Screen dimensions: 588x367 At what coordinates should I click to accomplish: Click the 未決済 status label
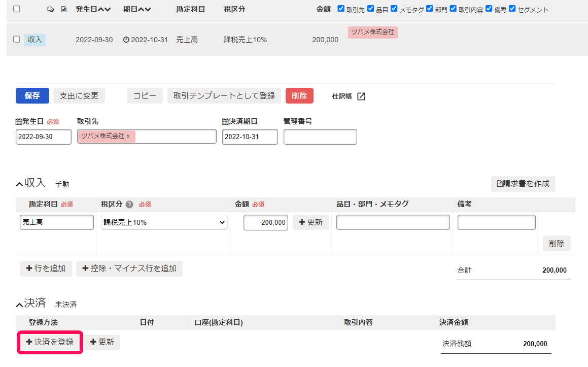click(x=66, y=305)
